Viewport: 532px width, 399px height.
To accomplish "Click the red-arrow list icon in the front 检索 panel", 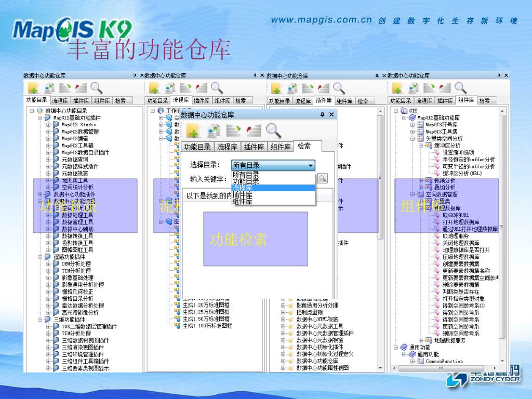I will click(254, 130).
